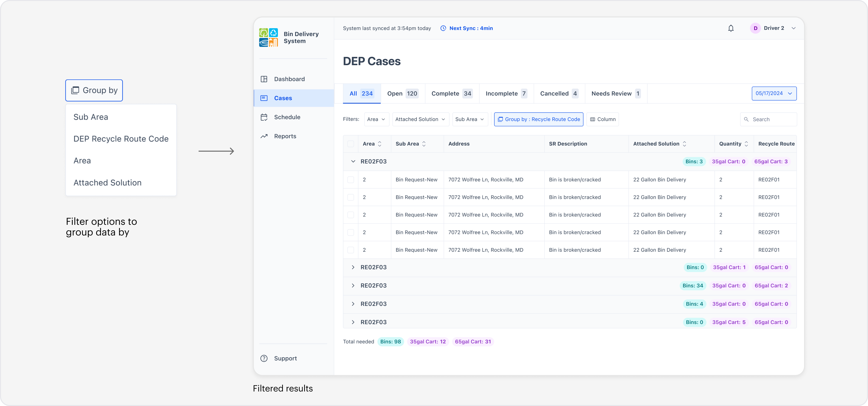Click the search magnifier icon

tap(746, 119)
